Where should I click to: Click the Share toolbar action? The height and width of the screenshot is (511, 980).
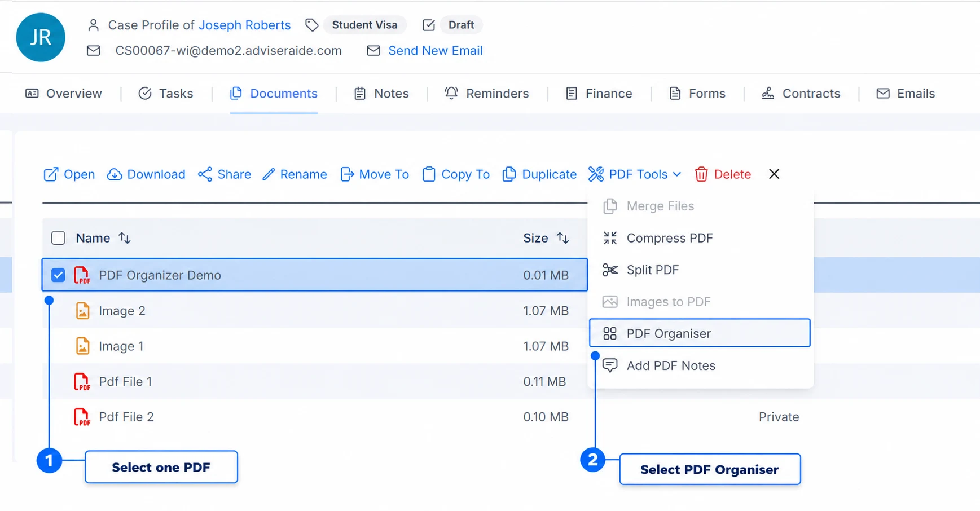pyautogui.click(x=225, y=174)
